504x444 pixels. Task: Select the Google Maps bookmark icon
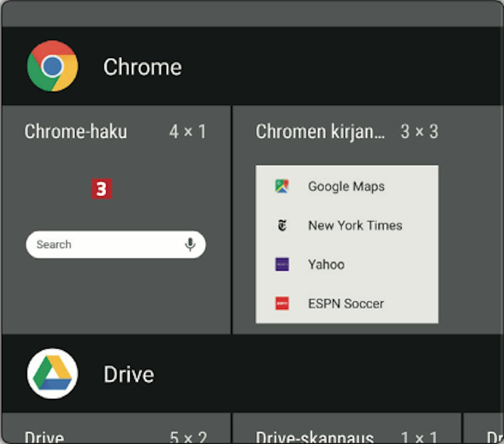click(x=282, y=186)
